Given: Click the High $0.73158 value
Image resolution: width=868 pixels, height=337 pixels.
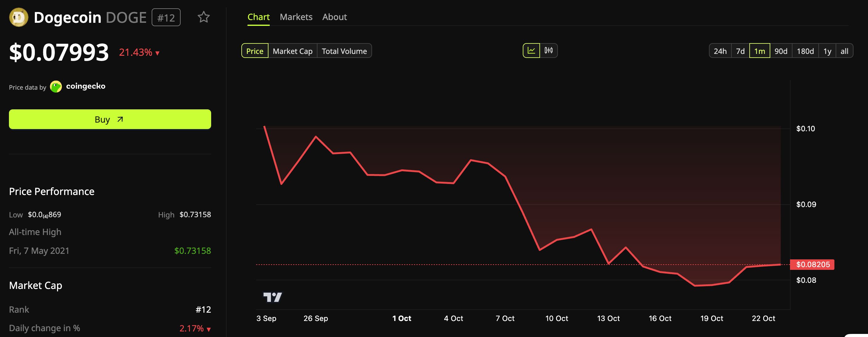Looking at the screenshot, I should (x=195, y=214).
